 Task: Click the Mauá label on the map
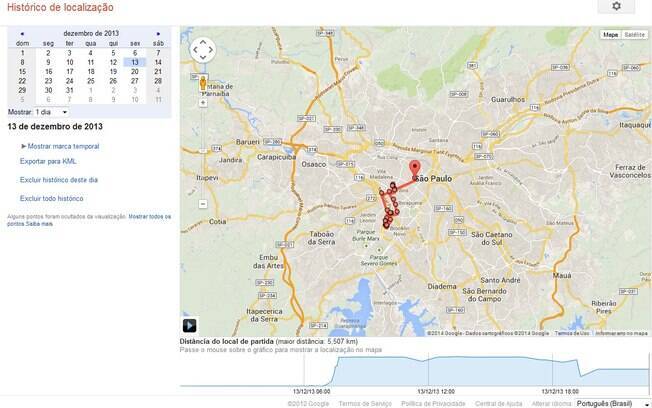tap(562, 275)
